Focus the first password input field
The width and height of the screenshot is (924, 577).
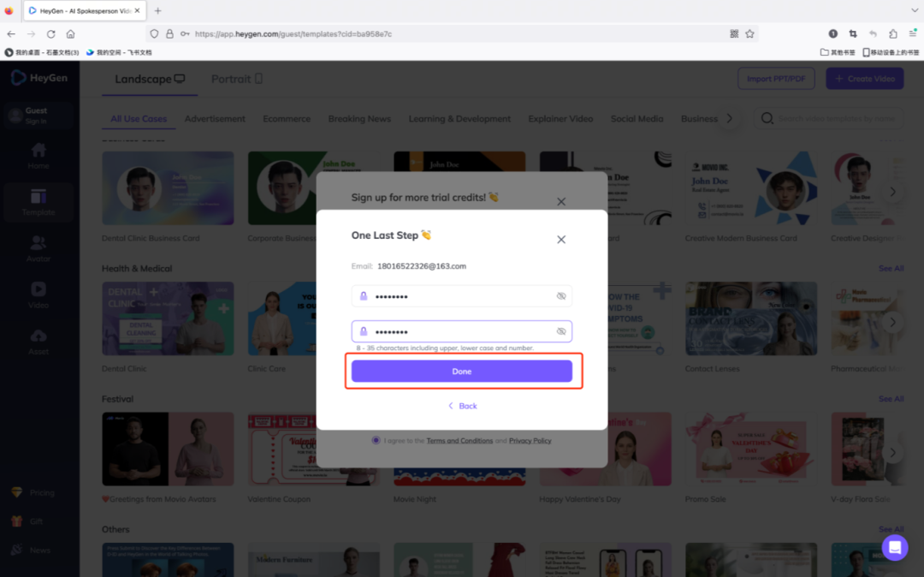461,296
